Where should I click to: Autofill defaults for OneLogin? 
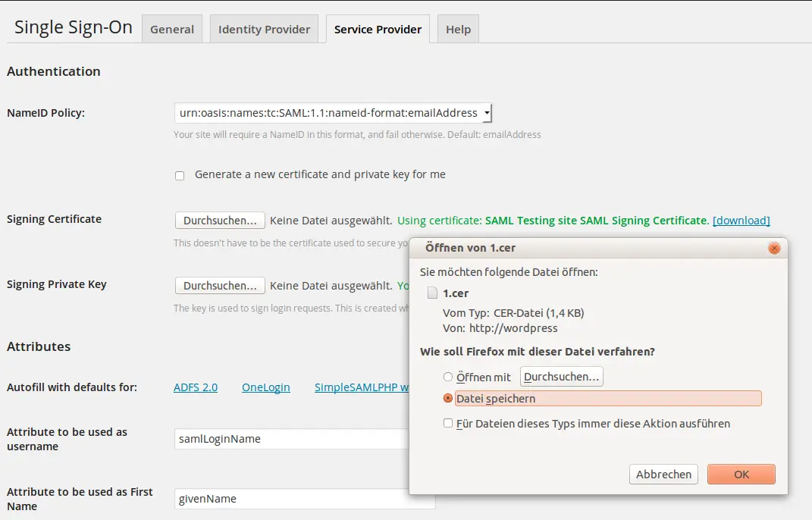point(265,387)
